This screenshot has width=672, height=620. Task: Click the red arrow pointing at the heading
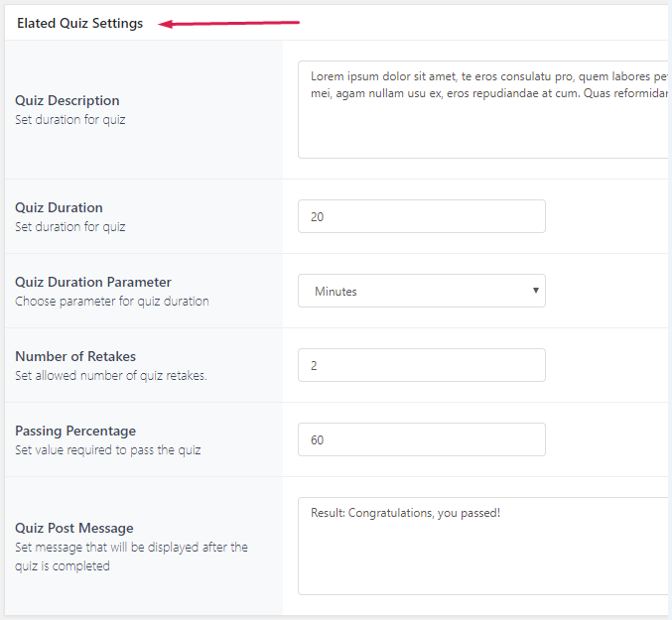(229, 22)
